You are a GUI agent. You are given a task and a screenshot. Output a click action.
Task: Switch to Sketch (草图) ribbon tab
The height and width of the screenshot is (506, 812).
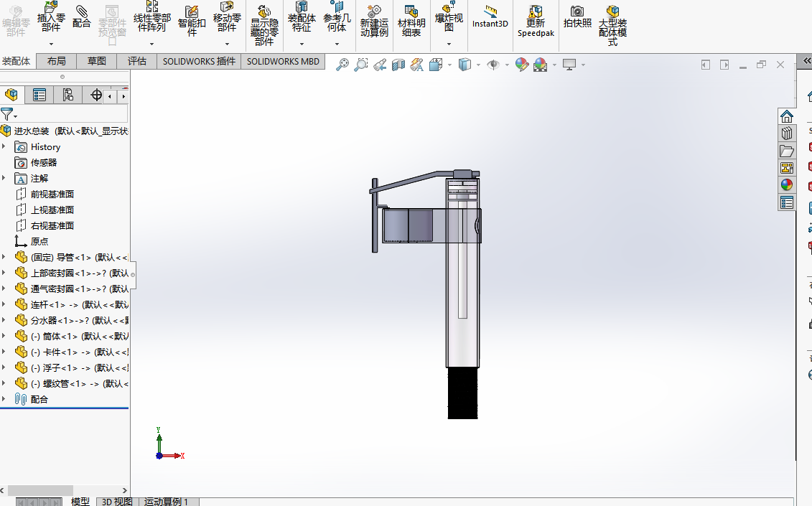(x=97, y=61)
